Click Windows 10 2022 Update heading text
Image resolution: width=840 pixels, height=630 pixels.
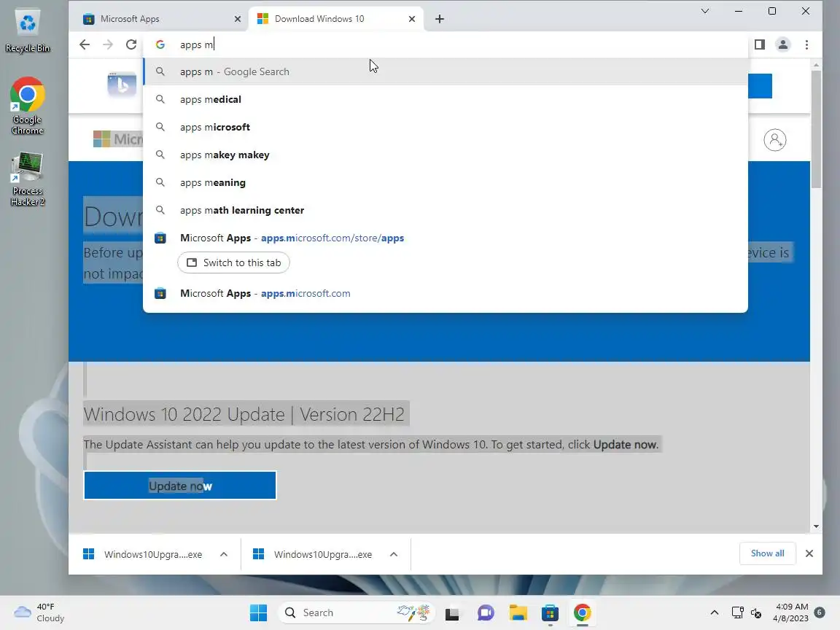point(244,414)
